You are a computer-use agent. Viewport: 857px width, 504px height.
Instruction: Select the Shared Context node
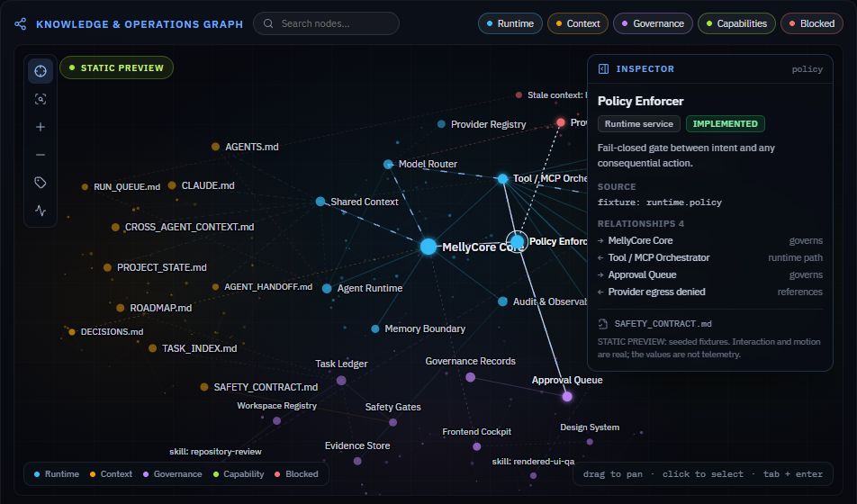[320, 202]
